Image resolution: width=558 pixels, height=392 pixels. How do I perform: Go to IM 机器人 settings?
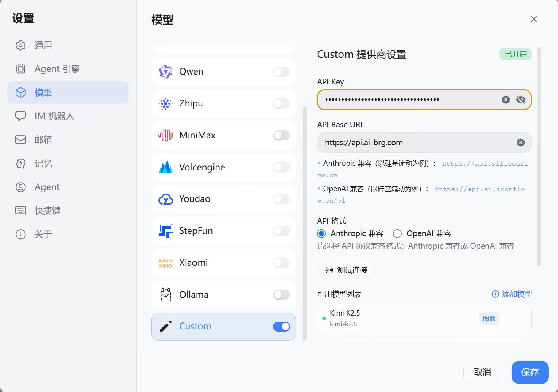tap(54, 116)
